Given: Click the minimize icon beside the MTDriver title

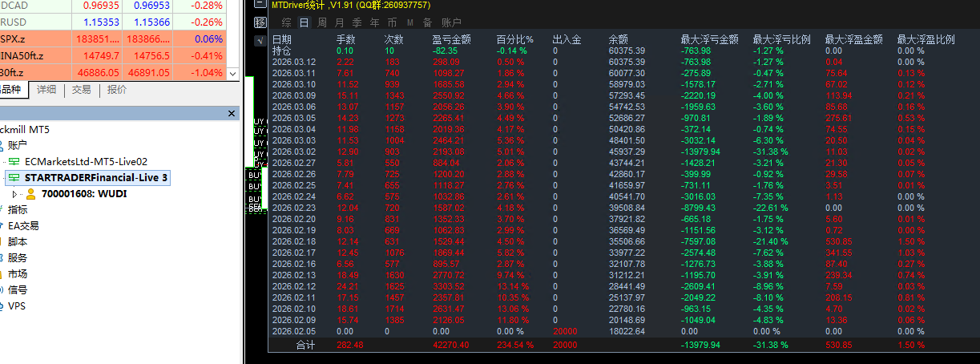Looking at the screenshot, I should (x=260, y=4).
